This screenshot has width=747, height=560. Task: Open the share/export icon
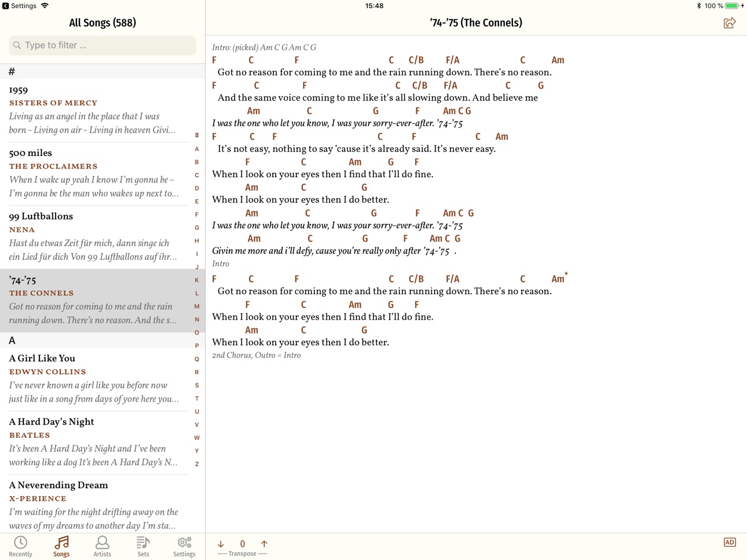(730, 23)
